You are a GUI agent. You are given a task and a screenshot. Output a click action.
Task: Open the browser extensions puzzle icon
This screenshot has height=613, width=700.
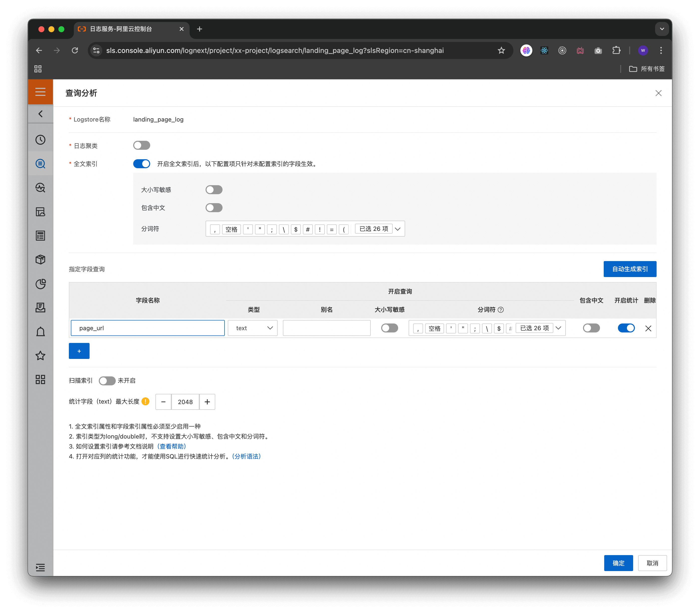click(616, 51)
